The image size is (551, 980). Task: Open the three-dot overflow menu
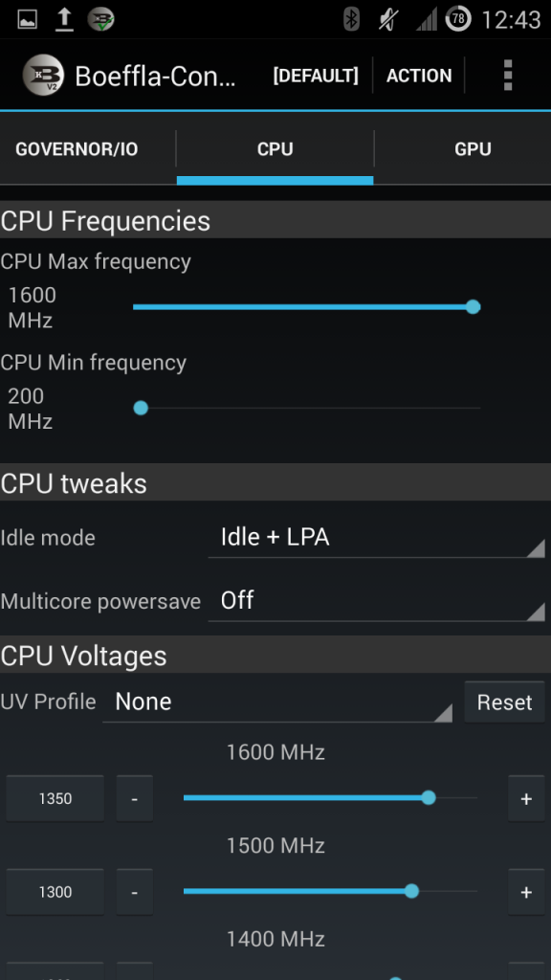click(507, 76)
